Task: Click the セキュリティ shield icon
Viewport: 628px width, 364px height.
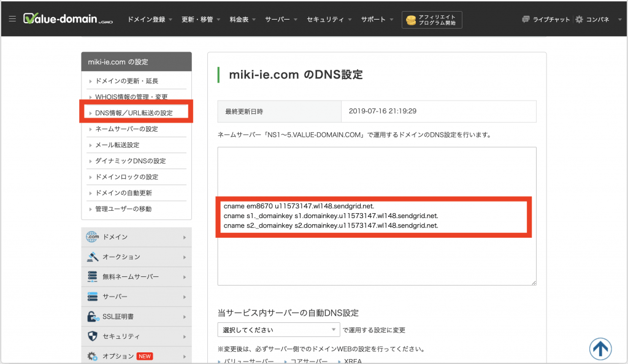Action: coord(93,336)
